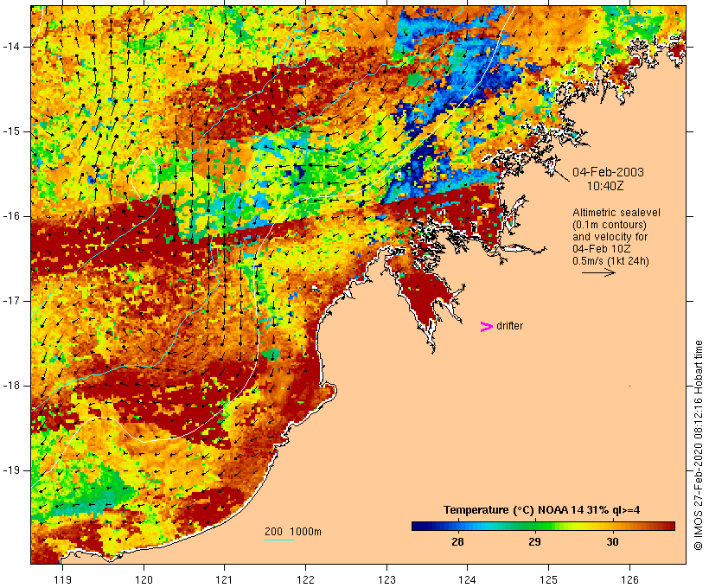The width and height of the screenshot is (709, 588).
Task: Click the '200' isobath legend label
Action: pyautogui.click(x=273, y=532)
